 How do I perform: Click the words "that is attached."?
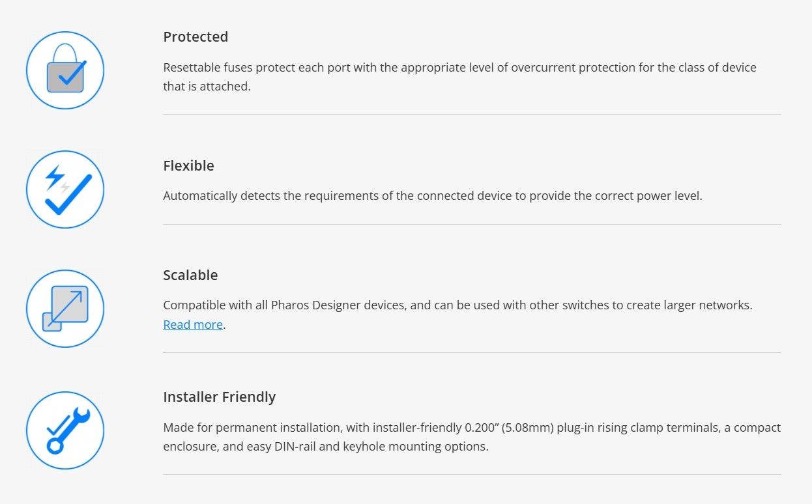click(207, 86)
